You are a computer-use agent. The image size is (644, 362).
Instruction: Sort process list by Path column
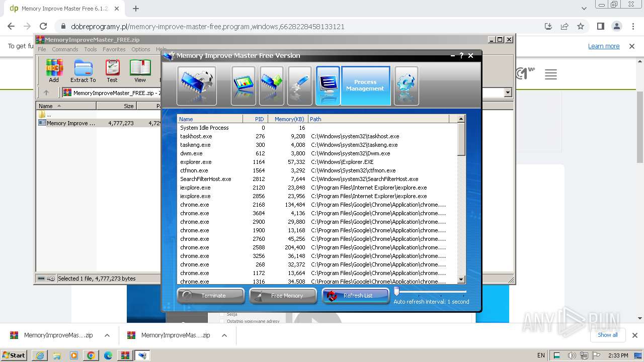point(378,119)
